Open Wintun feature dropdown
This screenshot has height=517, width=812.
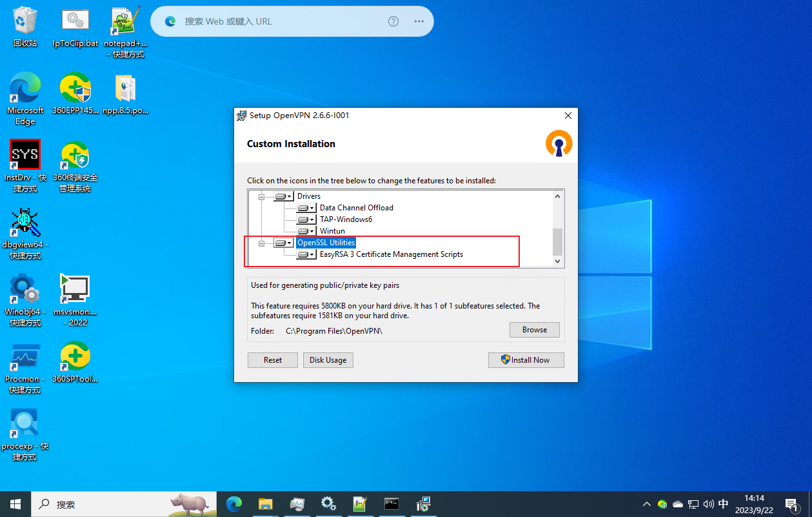tap(306, 231)
